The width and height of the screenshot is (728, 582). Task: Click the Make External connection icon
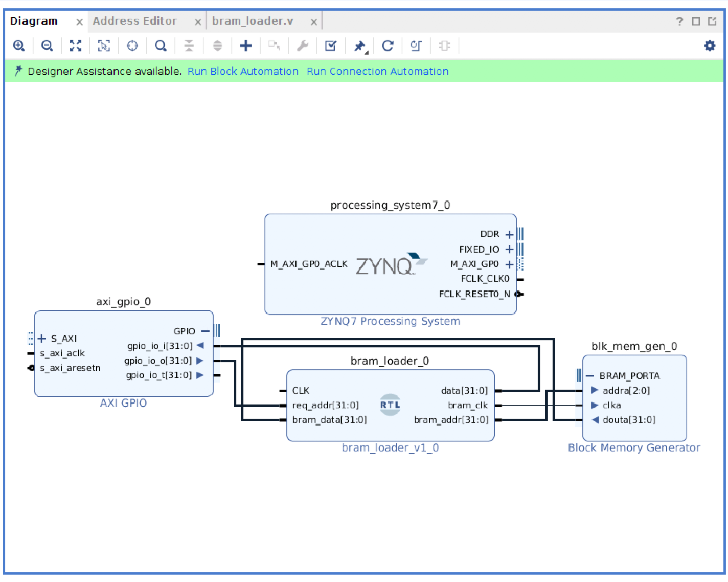point(274,46)
